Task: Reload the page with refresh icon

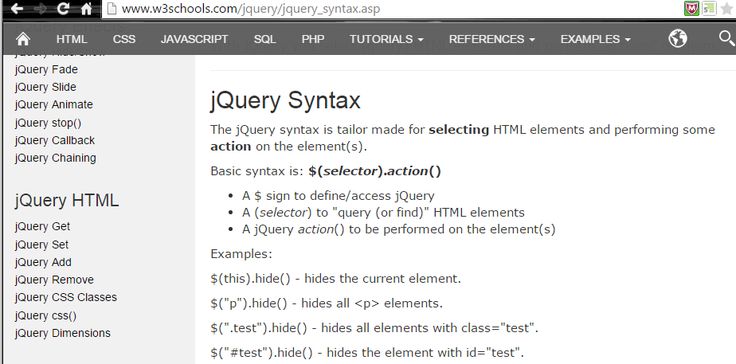Action: pyautogui.click(x=63, y=9)
